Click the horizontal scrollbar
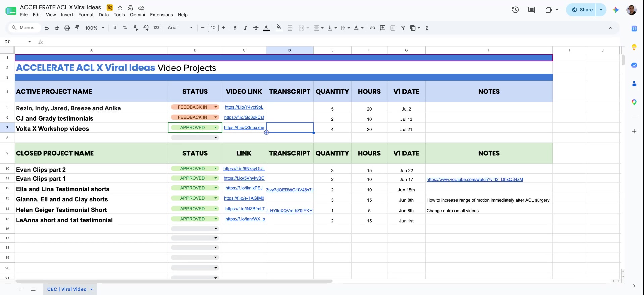 pyautogui.click(x=174, y=281)
